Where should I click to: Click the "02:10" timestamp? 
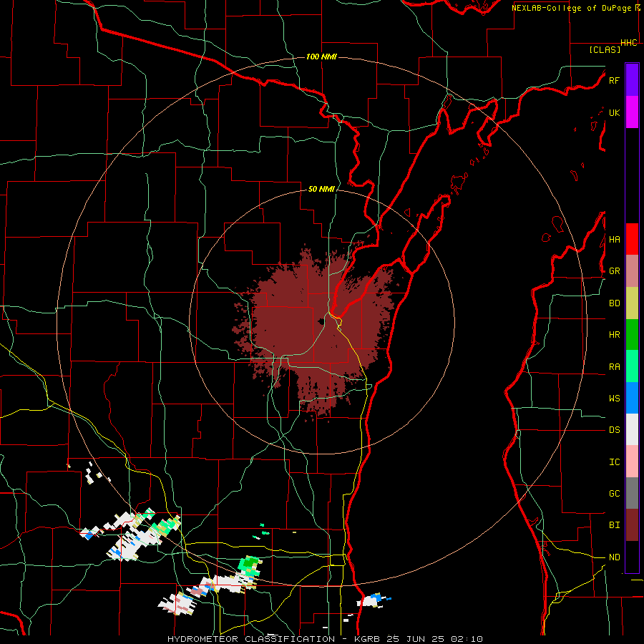pyautogui.click(x=467, y=639)
